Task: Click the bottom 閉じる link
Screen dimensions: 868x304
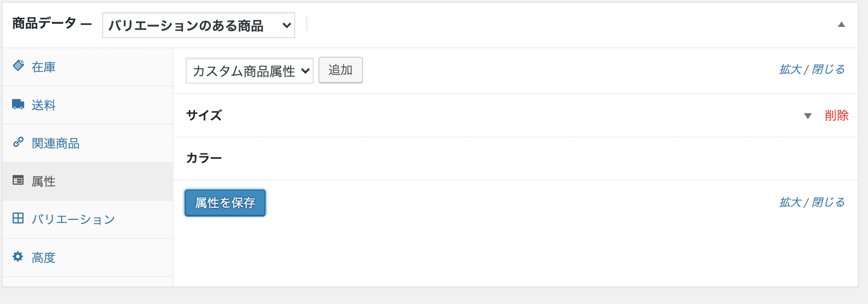Action: [x=828, y=203]
